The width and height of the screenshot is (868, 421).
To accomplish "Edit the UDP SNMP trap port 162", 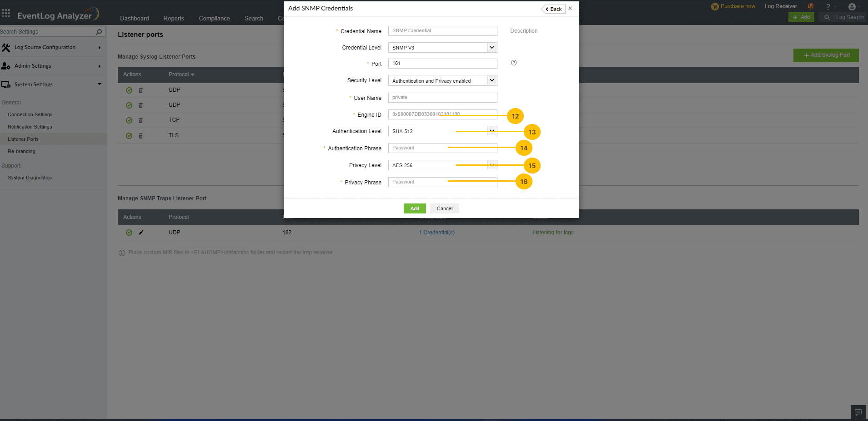I will tap(141, 232).
